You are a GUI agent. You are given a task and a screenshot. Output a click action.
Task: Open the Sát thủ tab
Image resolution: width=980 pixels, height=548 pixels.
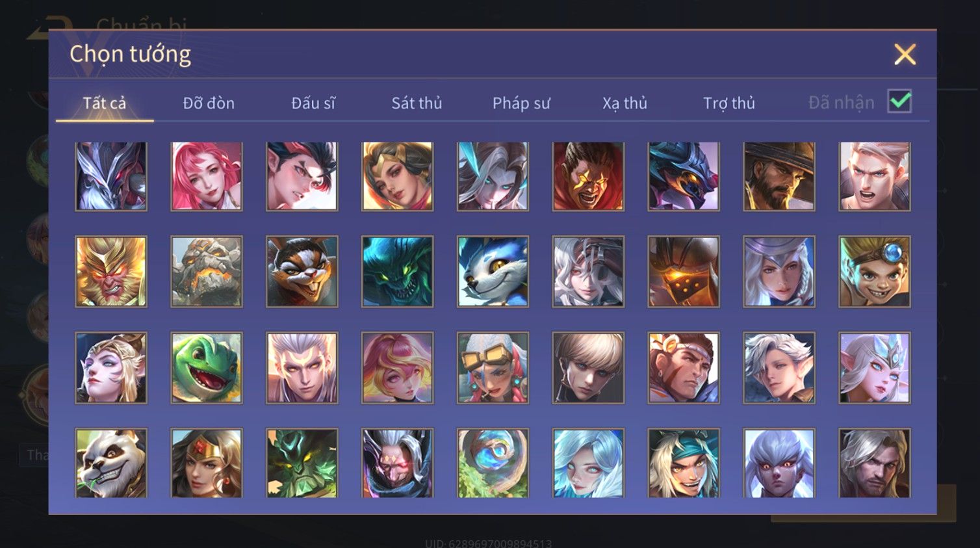(x=417, y=103)
